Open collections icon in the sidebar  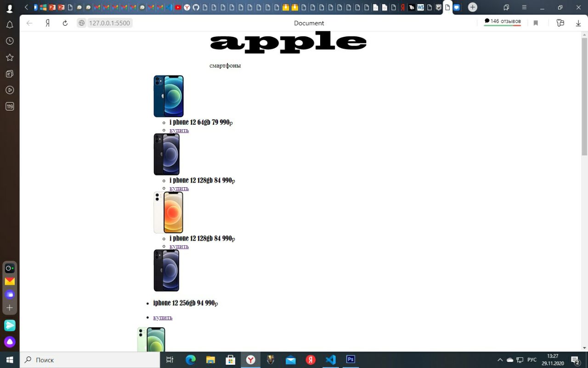click(x=10, y=74)
